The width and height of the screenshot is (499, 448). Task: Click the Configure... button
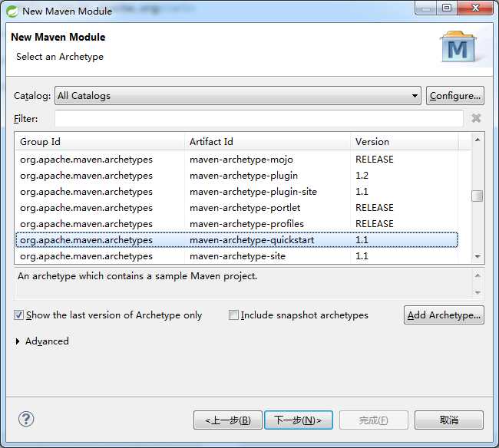(455, 95)
